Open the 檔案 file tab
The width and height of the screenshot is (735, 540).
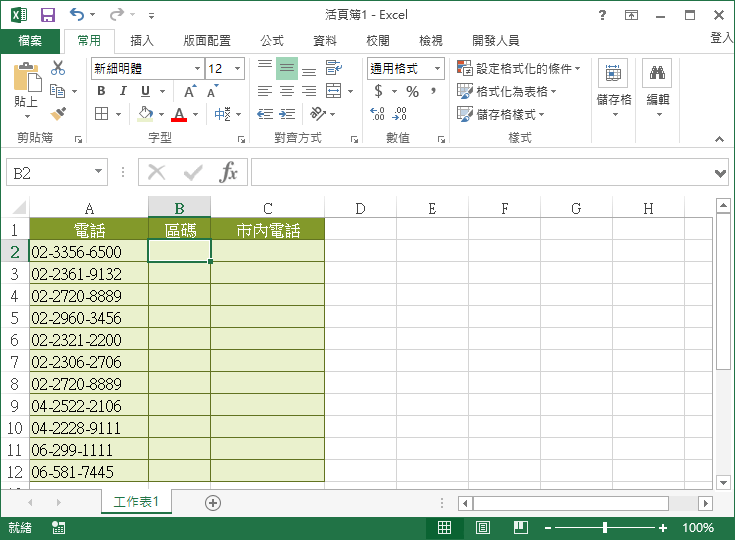[30, 41]
